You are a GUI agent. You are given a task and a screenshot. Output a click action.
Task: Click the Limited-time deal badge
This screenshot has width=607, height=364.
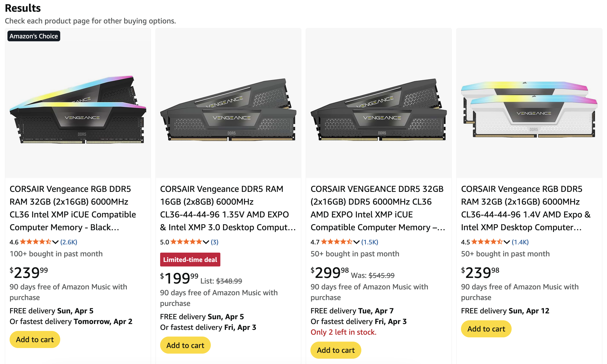click(x=190, y=260)
